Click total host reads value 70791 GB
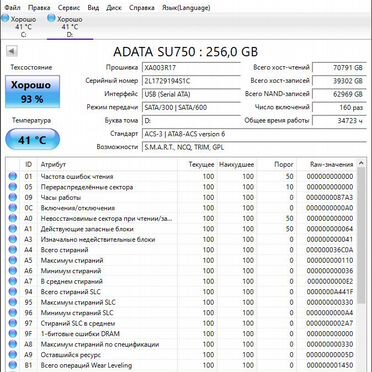The image size is (372, 372). (339, 68)
